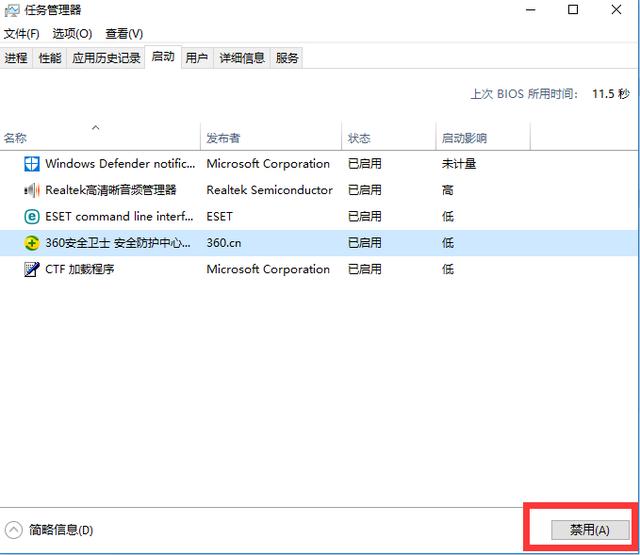Click the Realtek Semiconductor publisher cell
The width and height of the screenshot is (640, 555).
coord(269,190)
